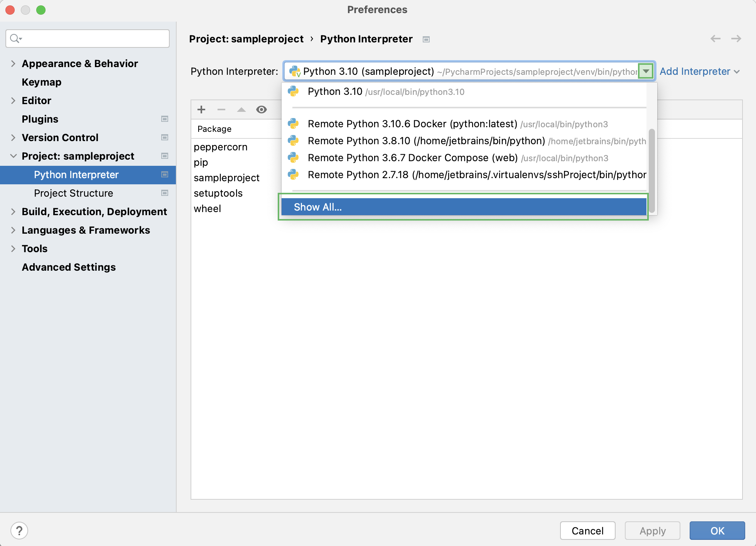Click the Python Interpreter breadcrumb settings icon
Viewport: 756px width, 546px height.
(426, 39)
